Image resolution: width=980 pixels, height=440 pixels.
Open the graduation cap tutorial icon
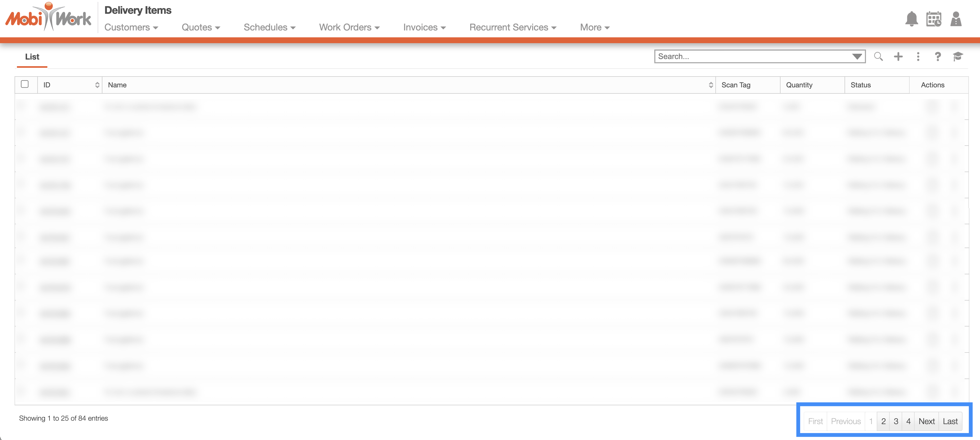click(958, 57)
